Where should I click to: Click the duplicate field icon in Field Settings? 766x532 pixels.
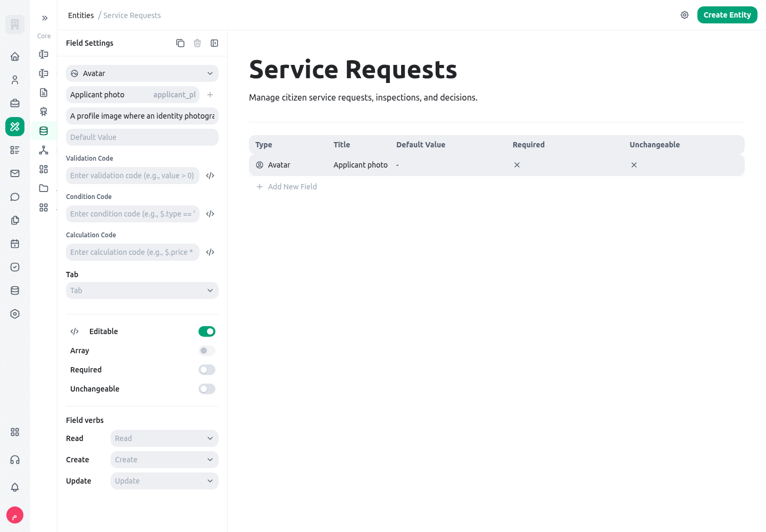coord(180,43)
